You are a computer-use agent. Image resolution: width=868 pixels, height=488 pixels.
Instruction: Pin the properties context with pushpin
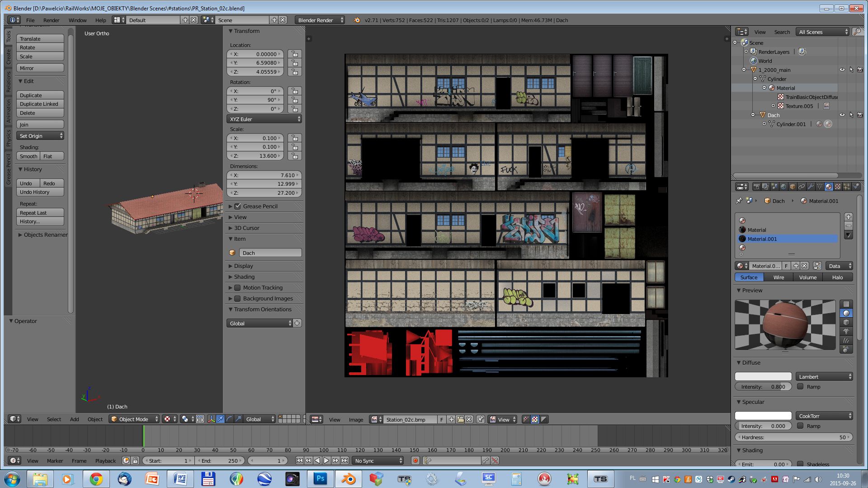coord(739,201)
